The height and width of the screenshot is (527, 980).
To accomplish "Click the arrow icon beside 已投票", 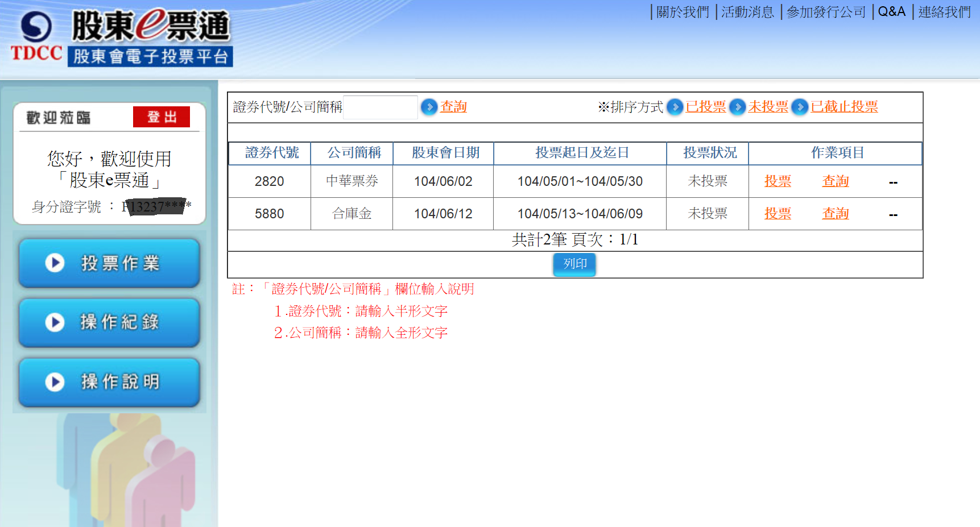I will 675,107.
